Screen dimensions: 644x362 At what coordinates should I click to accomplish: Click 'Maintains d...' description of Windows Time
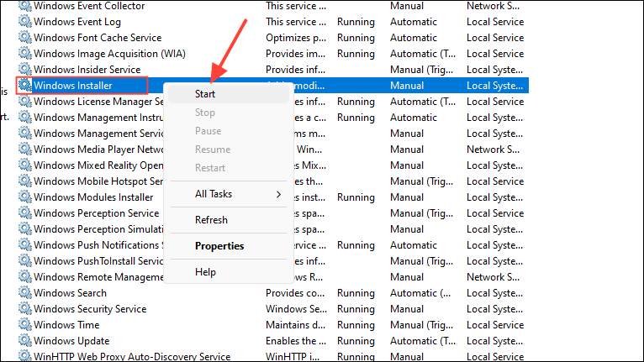coord(295,325)
